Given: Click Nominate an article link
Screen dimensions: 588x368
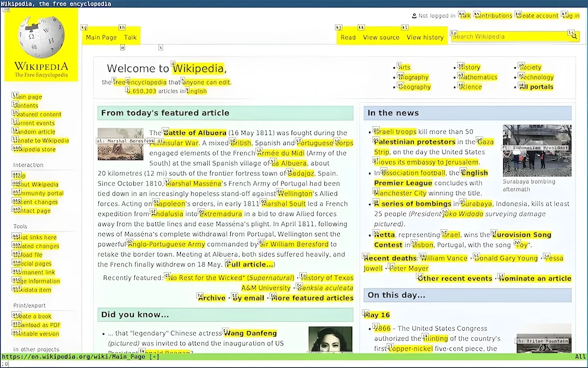Looking at the screenshot, I should pyautogui.click(x=535, y=278).
